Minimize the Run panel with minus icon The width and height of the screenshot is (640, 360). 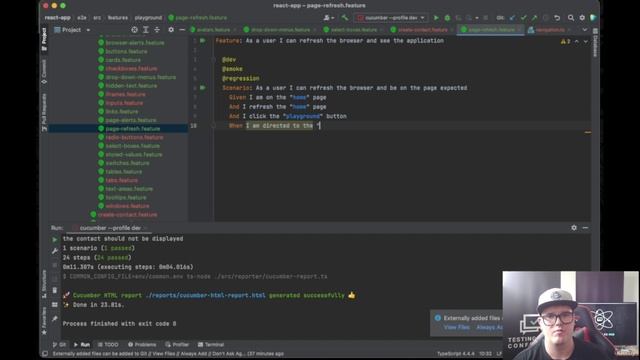(x=585, y=228)
